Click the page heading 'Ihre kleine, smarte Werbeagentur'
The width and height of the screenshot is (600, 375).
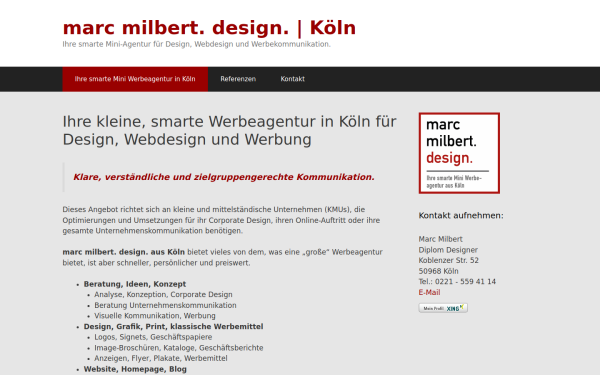[x=229, y=130]
